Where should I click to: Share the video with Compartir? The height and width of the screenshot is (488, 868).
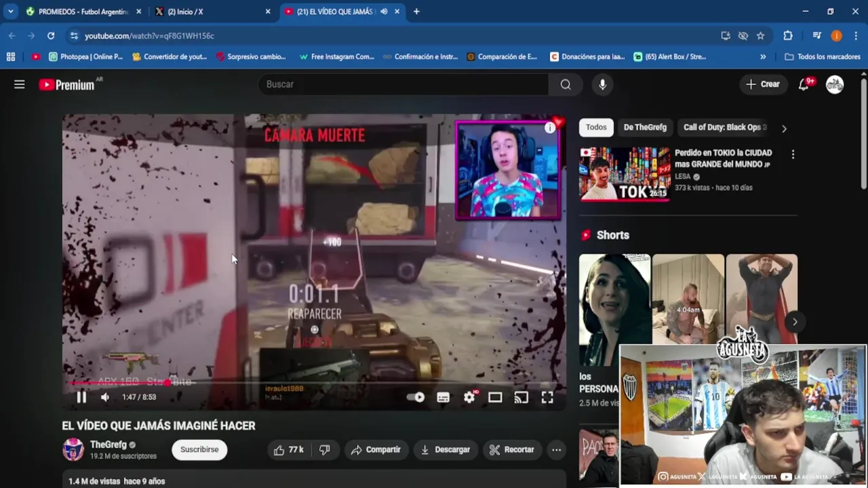click(376, 449)
